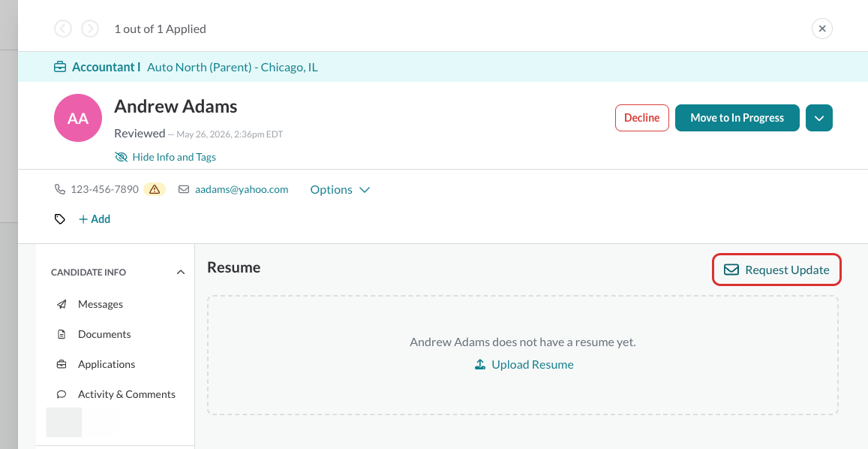The image size is (868, 449).
Task: Click Auto North (Parent) - Chicago, IL text
Action: click(x=233, y=67)
